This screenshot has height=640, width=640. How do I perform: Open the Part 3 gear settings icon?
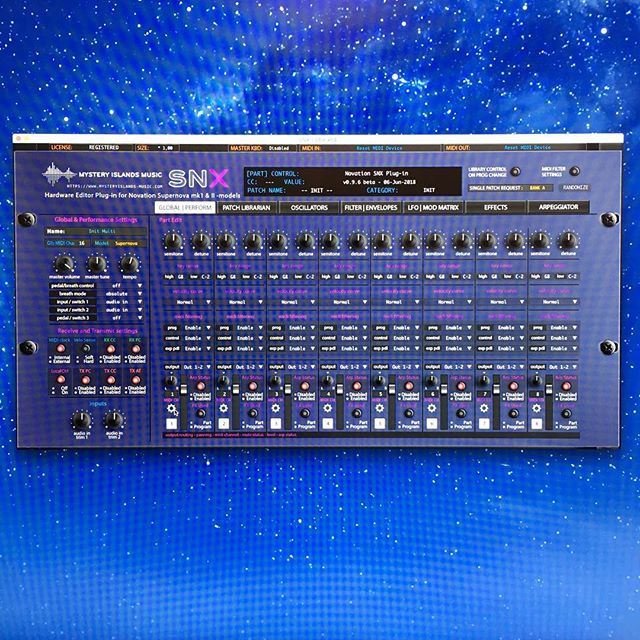click(x=276, y=408)
